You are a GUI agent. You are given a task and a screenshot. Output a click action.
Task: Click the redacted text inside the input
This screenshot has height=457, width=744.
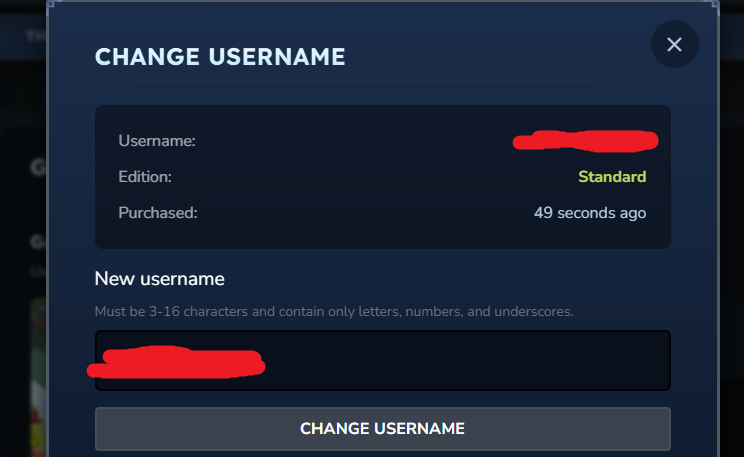coord(180,360)
